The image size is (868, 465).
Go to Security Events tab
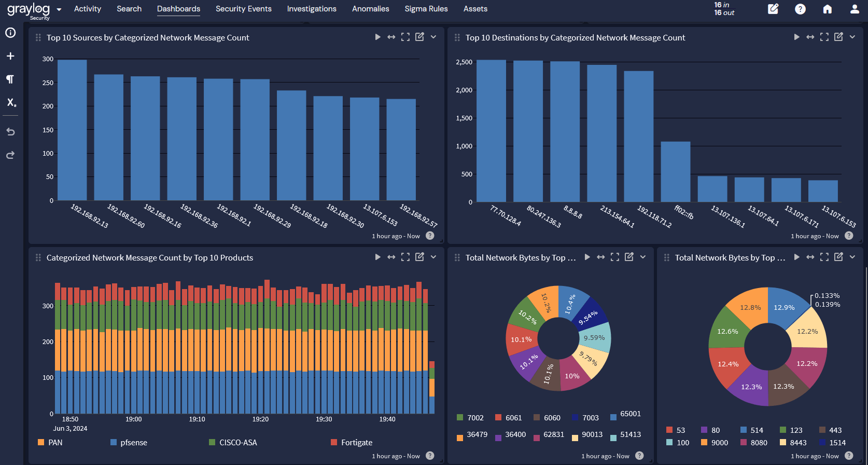[x=243, y=9]
